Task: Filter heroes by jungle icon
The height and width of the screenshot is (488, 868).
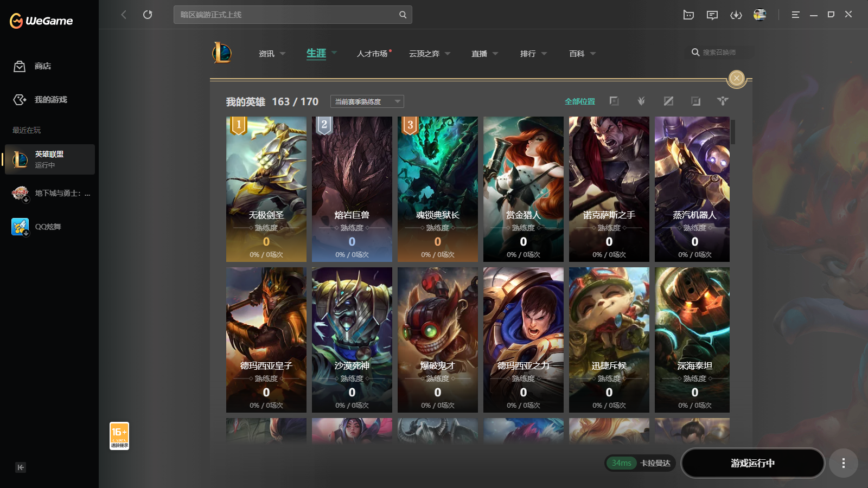Action: click(x=641, y=101)
